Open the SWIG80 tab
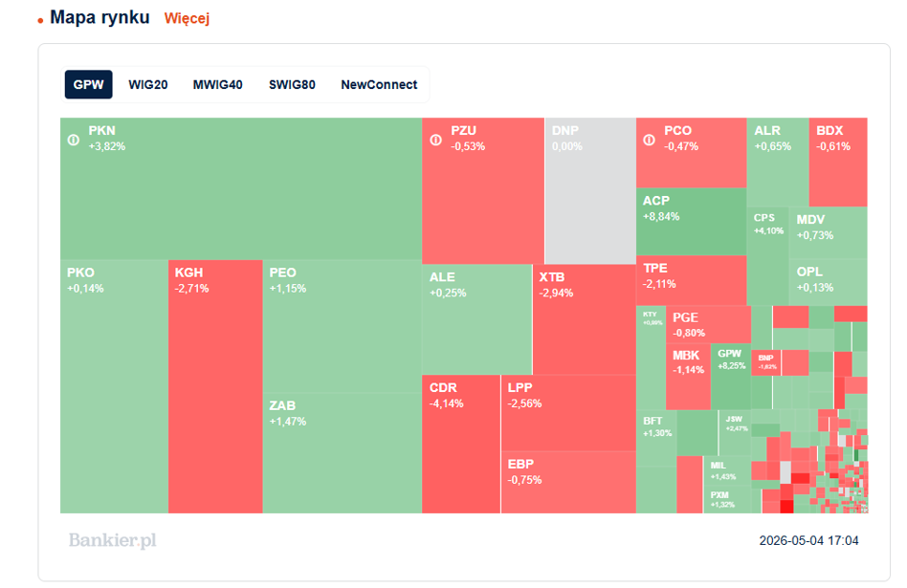 click(x=292, y=84)
